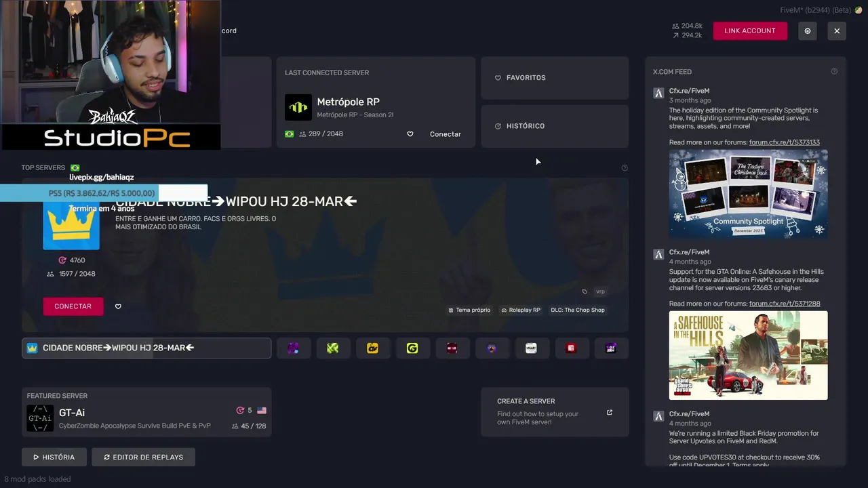Screen dimensions: 868x488
Task: Click the Brazil flag on Metrópole RP card
Action: click(290, 134)
